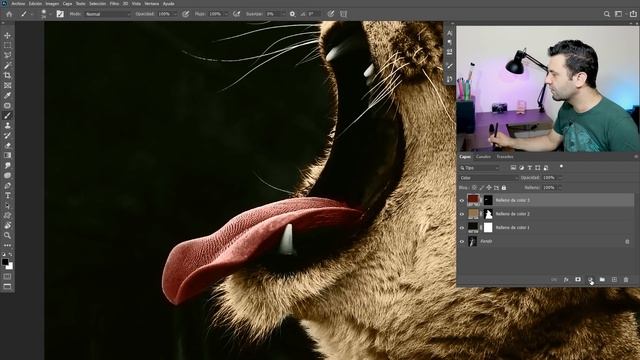This screenshot has height=360, width=640.
Task: Select the Crop tool
Action: point(7,75)
